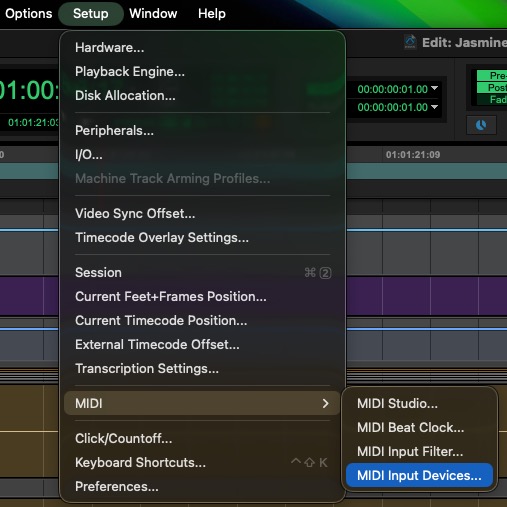This screenshot has height=507, width=507.
Task: Select Video Sync Offset...
Action: 202,214
